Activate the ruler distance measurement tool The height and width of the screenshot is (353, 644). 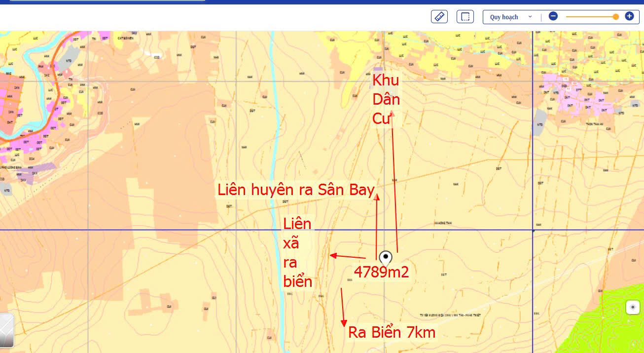[439, 16]
